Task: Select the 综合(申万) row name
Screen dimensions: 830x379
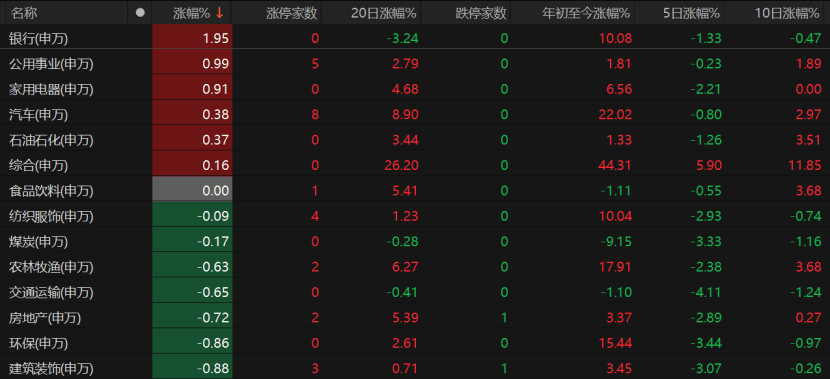Action: [x=39, y=166]
